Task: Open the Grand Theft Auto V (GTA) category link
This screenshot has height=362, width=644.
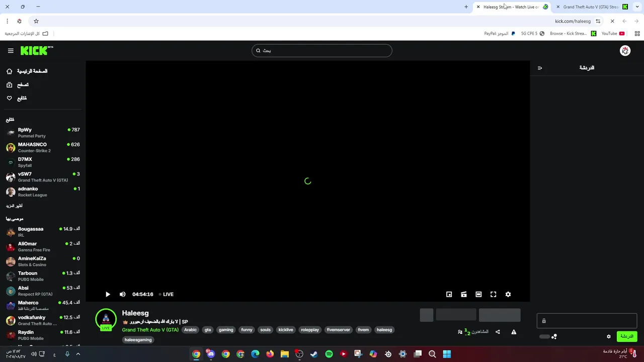Action: pos(150,330)
